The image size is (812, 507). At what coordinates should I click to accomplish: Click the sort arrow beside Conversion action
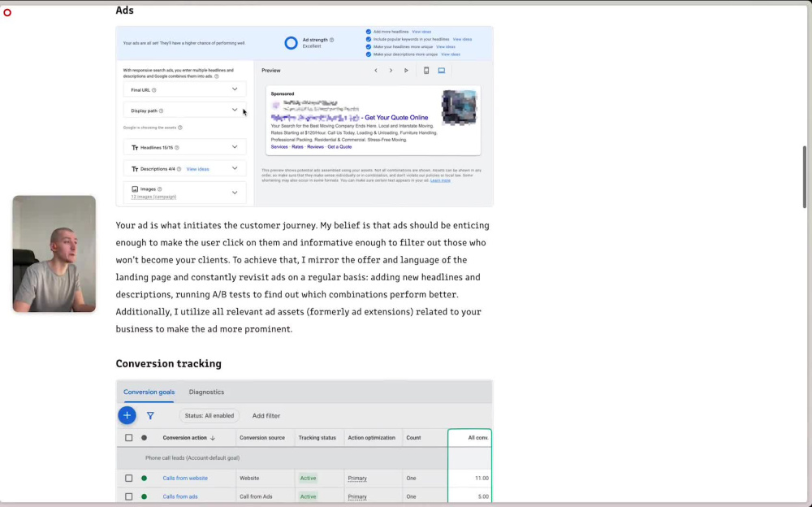click(213, 438)
